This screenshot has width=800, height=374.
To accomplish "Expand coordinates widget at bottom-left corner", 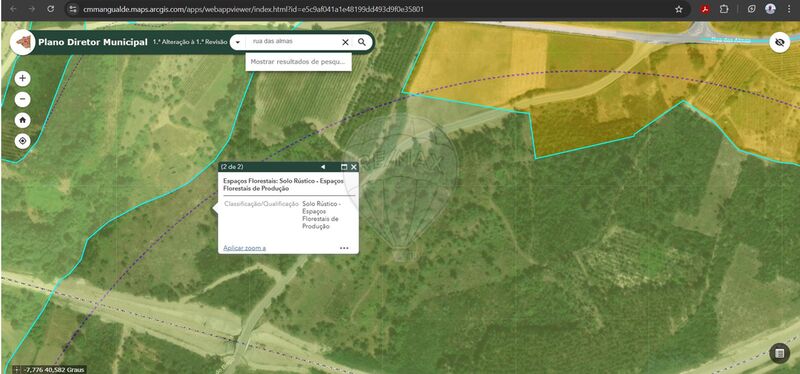I will click(x=16, y=369).
